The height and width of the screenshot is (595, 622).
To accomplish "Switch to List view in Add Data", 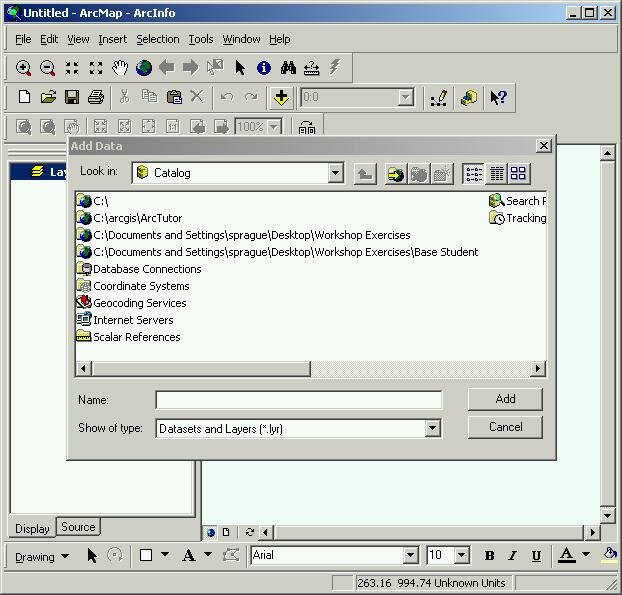I will click(474, 174).
